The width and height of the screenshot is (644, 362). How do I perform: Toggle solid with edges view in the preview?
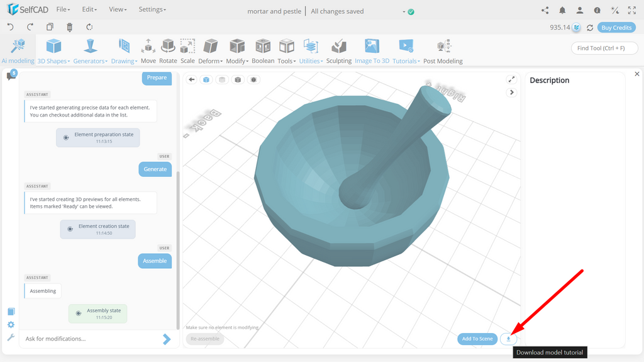237,79
